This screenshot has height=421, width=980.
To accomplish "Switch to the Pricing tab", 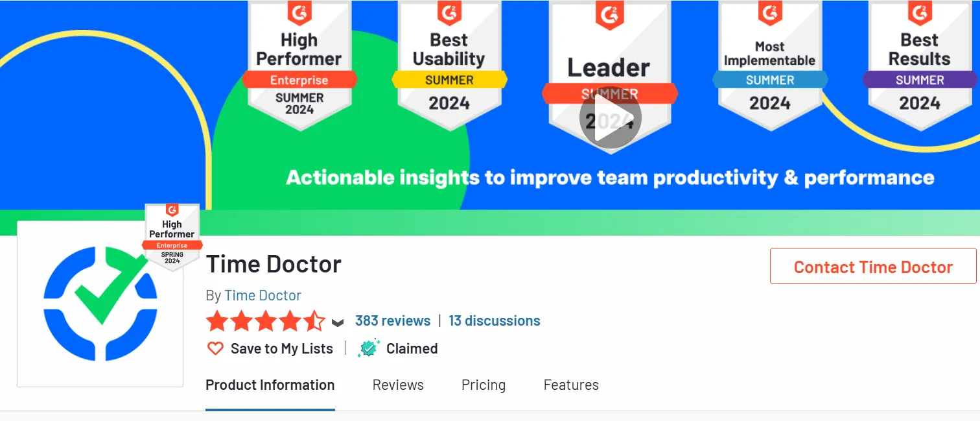I will click(x=484, y=385).
